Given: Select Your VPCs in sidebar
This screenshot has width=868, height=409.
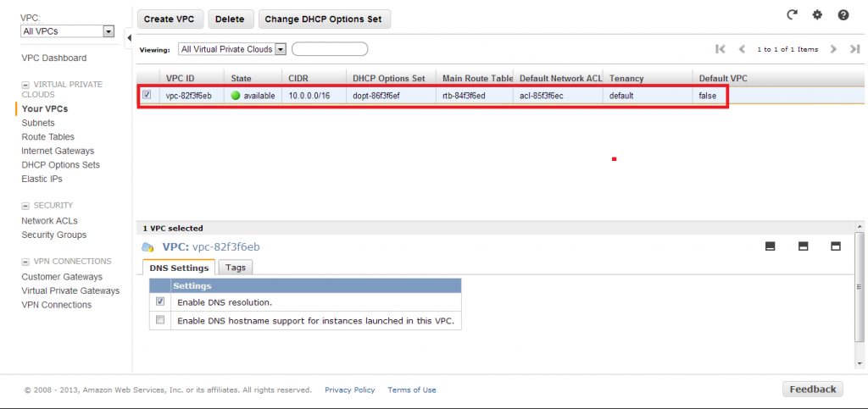Looking at the screenshot, I should (x=45, y=109).
